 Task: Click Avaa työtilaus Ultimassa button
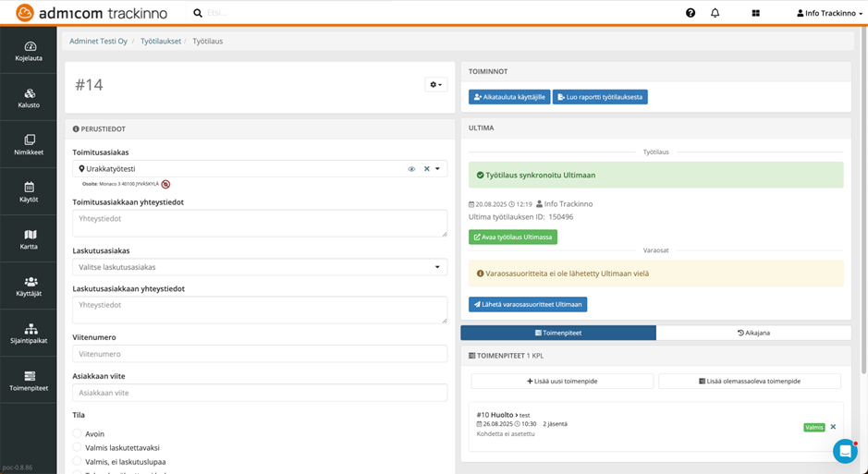click(x=512, y=237)
